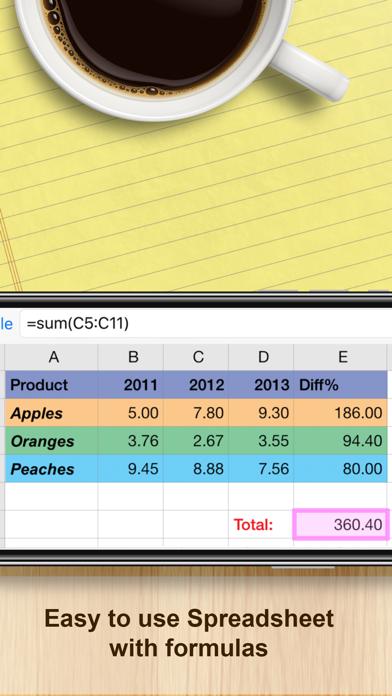
Task: Click the blue partial link left of formula bar
Action: [6, 324]
